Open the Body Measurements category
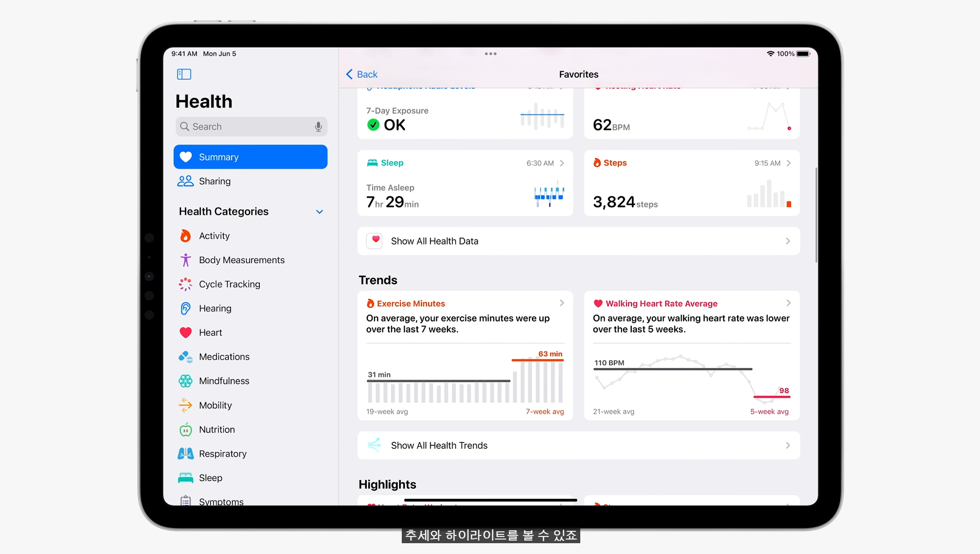The height and width of the screenshot is (554, 980). [x=251, y=260]
